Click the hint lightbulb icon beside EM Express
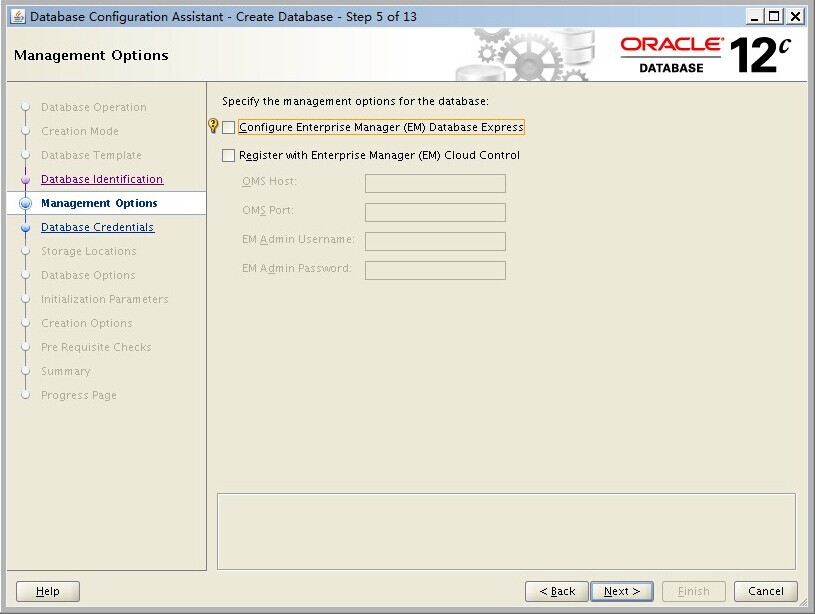 [x=212, y=127]
